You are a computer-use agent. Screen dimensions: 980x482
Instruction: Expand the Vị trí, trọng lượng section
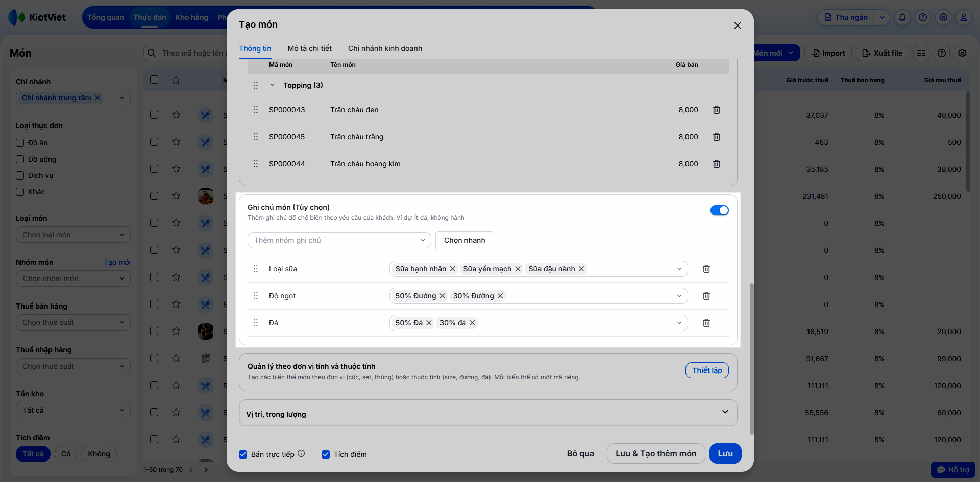[725, 412]
